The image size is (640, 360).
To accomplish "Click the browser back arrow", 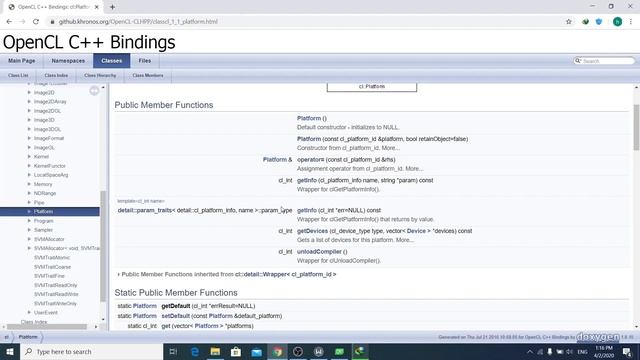I will click(x=9, y=22).
